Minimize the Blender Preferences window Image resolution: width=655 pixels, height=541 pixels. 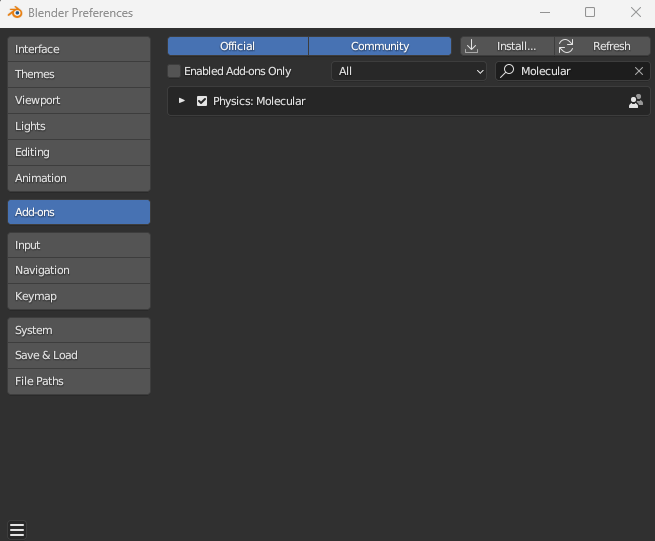[x=545, y=13]
